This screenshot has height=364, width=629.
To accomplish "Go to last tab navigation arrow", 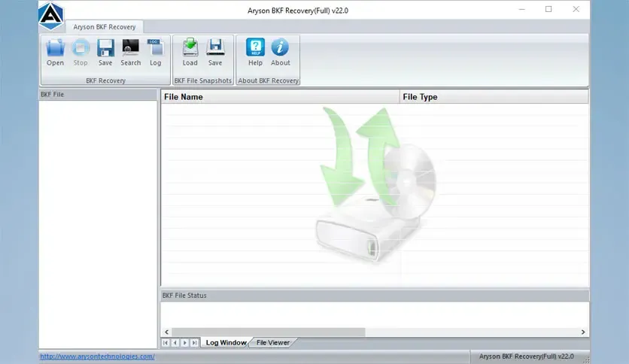I will (194, 343).
